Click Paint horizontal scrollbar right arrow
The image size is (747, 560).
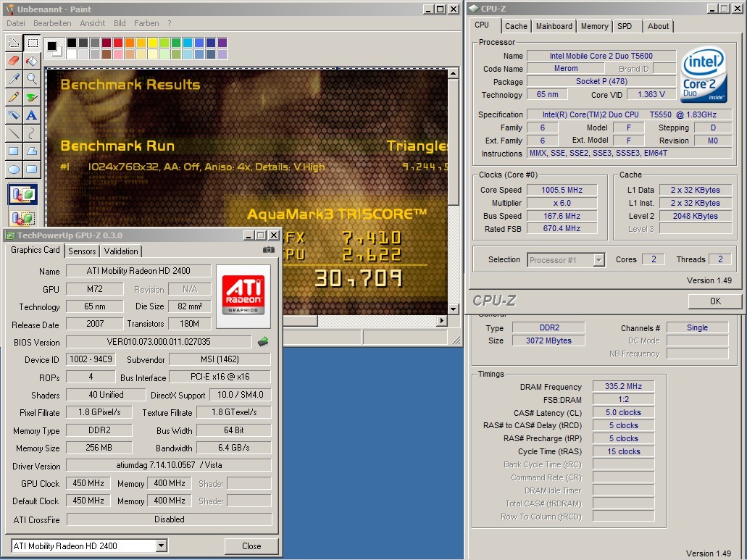tap(442, 320)
